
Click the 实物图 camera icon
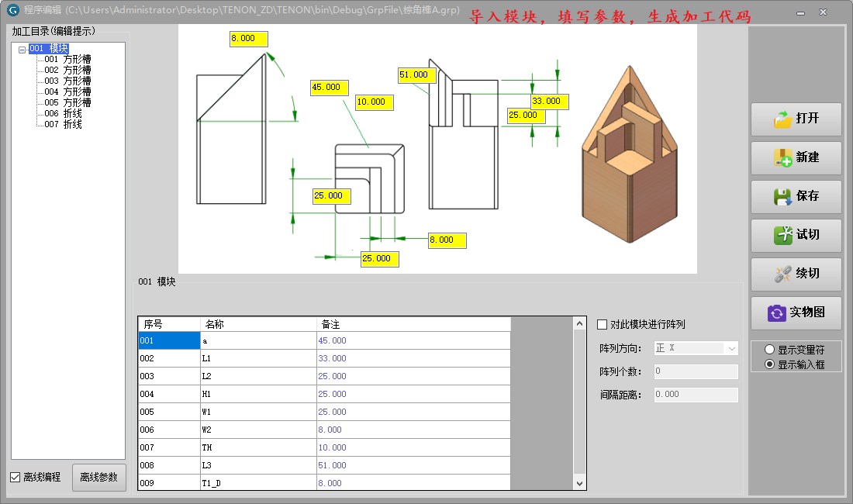(x=777, y=312)
